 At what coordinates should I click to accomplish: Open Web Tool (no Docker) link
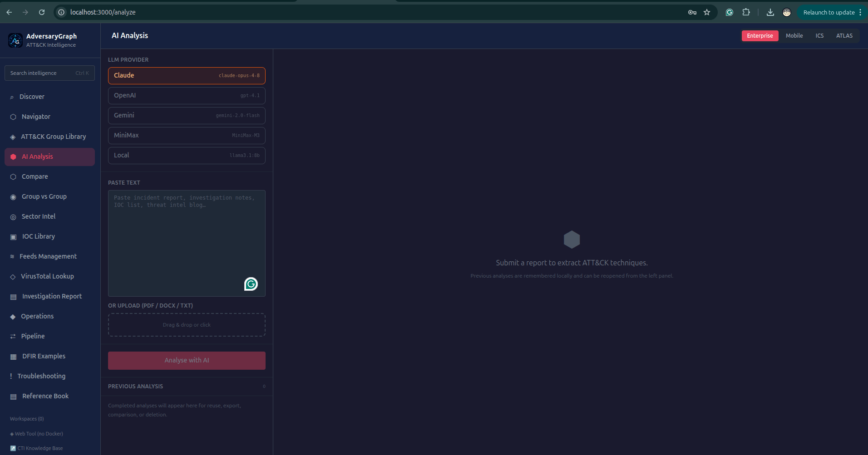click(x=36, y=434)
